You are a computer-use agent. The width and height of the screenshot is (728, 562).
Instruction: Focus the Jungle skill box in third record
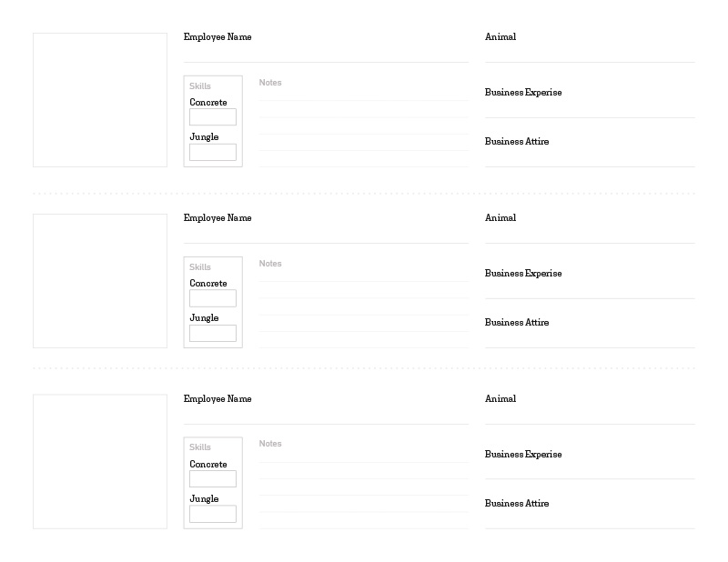pos(213,514)
